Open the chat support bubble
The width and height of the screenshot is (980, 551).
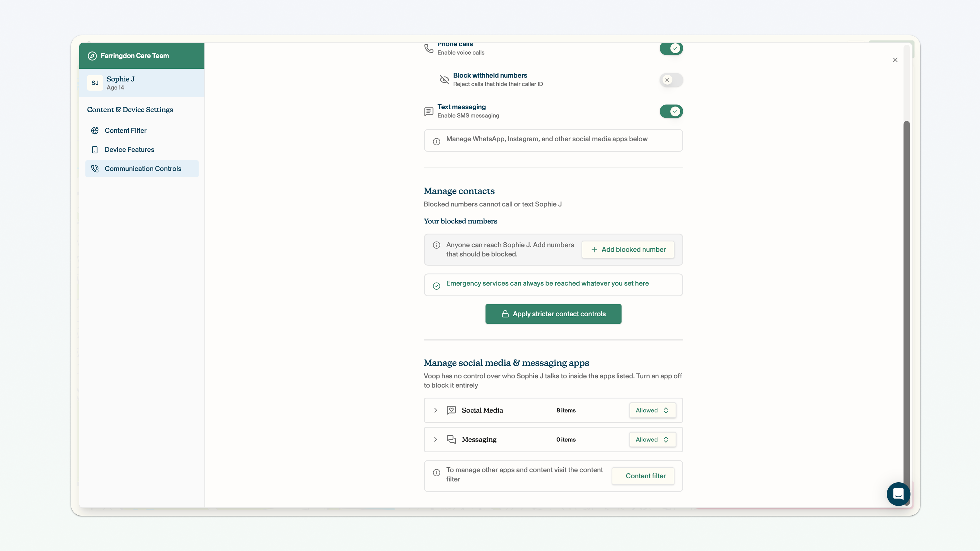coord(898,494)
